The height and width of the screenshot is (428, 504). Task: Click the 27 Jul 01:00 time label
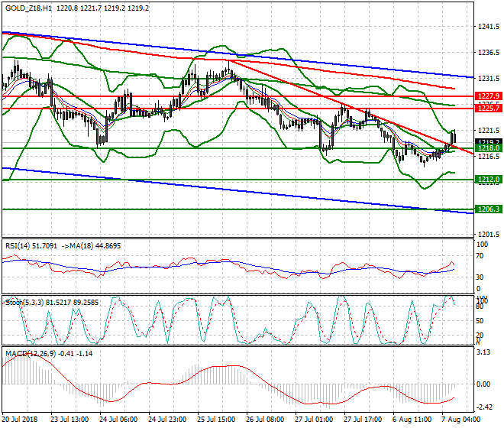point(314,420)
